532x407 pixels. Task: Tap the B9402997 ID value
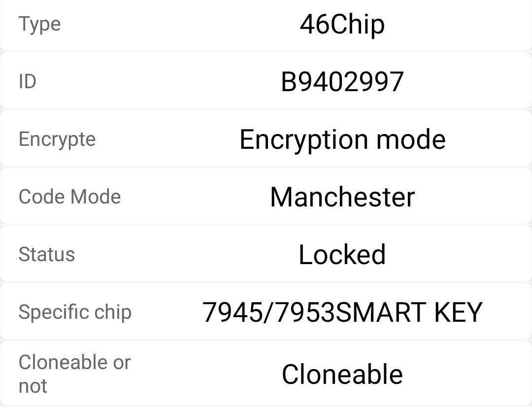click(342, 82)
